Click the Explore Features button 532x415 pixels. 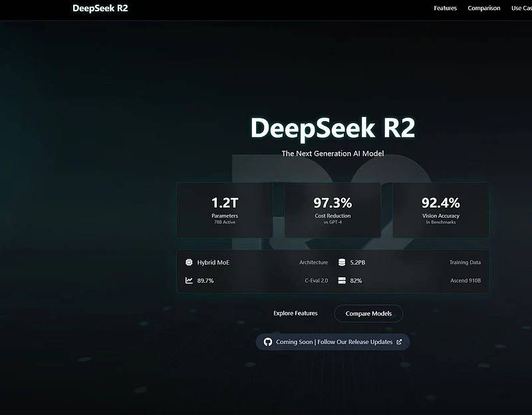(295, 313)
